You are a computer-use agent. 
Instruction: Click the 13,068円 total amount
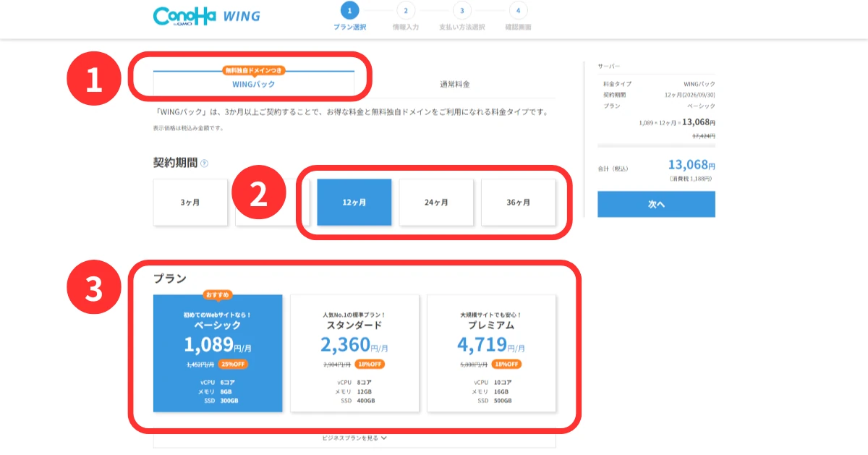click(x=692, y=165)
